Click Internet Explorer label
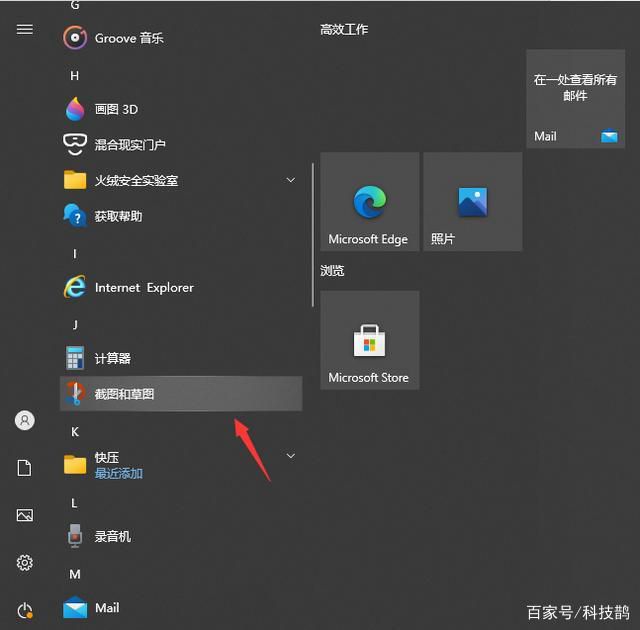Viewport: 640px width, 630px height. (x=144, y=288)
